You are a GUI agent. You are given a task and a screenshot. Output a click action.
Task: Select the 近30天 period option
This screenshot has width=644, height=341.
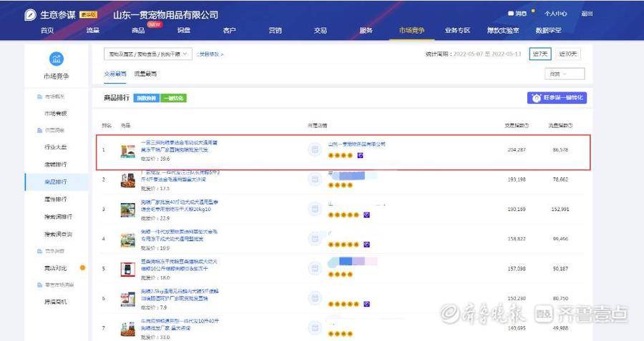568,54
